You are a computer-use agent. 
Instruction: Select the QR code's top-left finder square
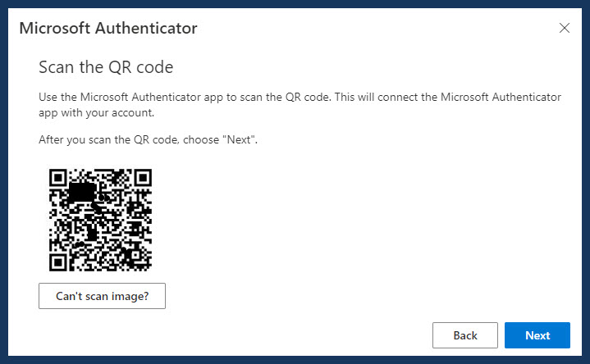pyautogui.click(x=58, y=177)
